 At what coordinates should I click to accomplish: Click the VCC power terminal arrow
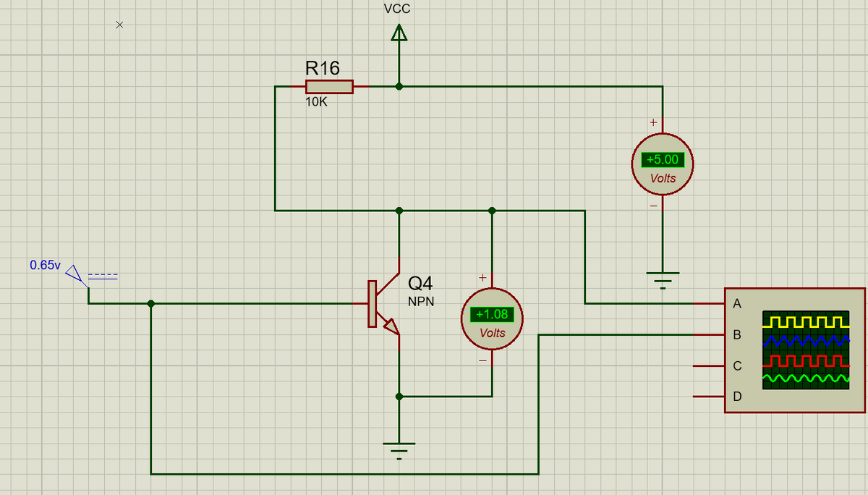click(399, 33)
